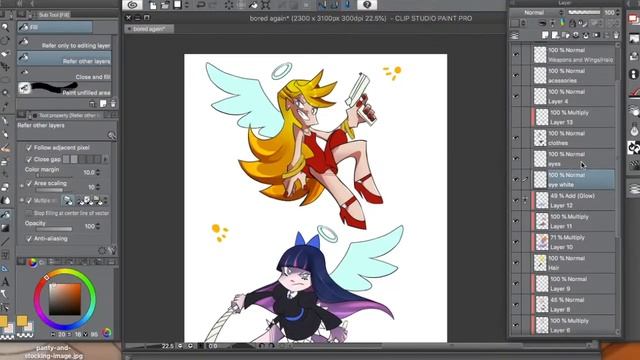Expand Multiple referring extra options
640x360 pixels.
[22, 200]
